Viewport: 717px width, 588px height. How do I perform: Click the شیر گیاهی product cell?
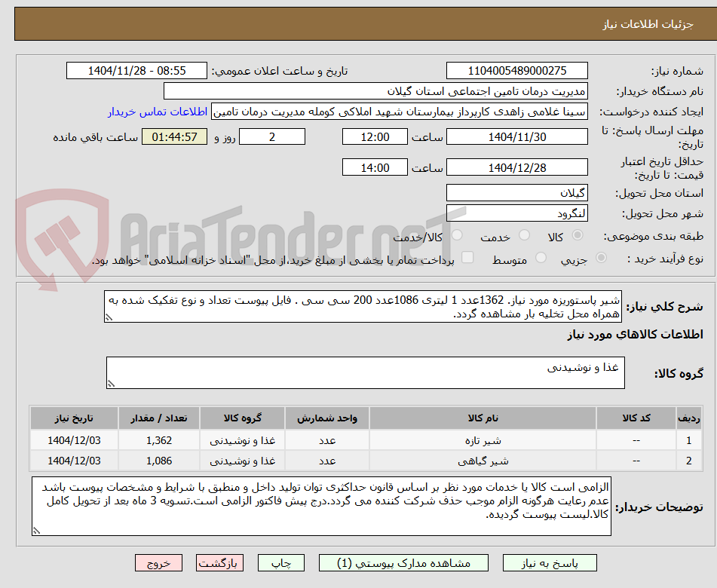pyautogui.click(x=483, y=461)
